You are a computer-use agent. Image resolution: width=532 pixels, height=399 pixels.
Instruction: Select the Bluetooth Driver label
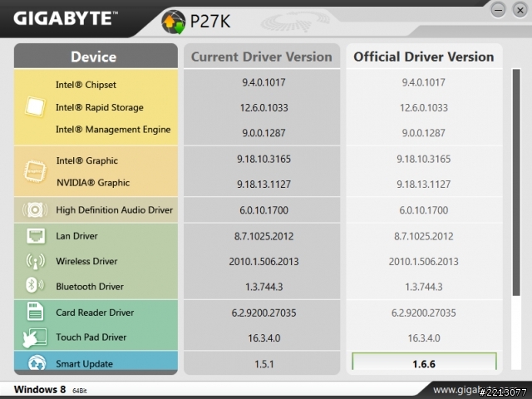(x=90, y=287)
